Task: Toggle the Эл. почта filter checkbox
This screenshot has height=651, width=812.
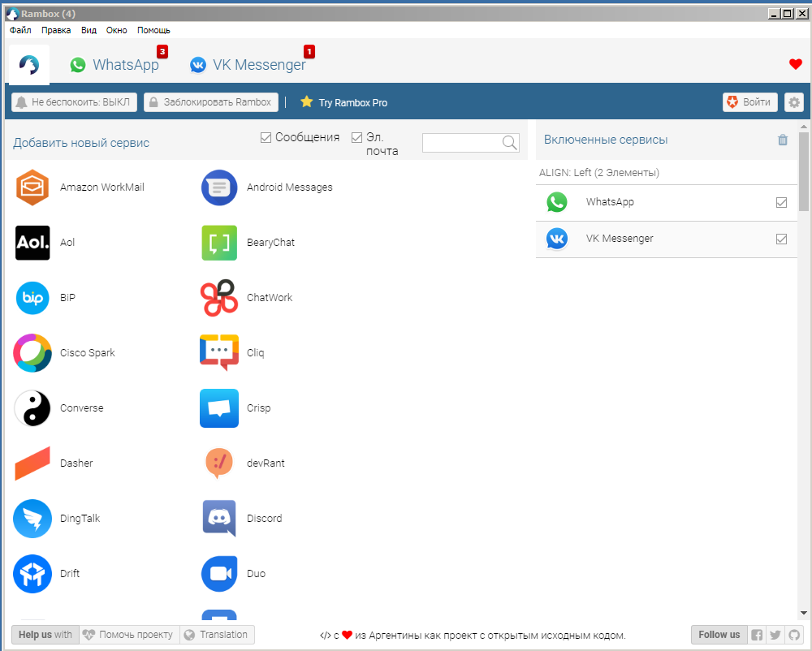Action: click(x=356, y=138)
